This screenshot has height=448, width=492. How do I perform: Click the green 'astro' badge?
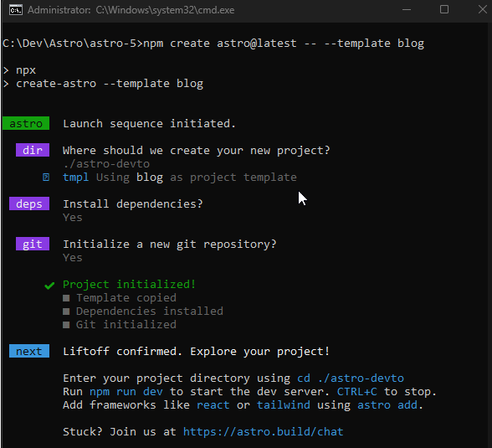pos(26,123)
